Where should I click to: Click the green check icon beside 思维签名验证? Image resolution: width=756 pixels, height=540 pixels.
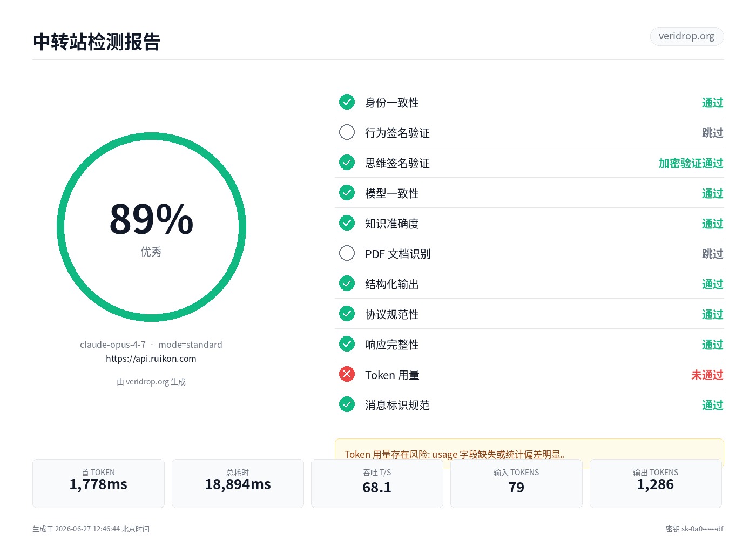tap(347, 163)
